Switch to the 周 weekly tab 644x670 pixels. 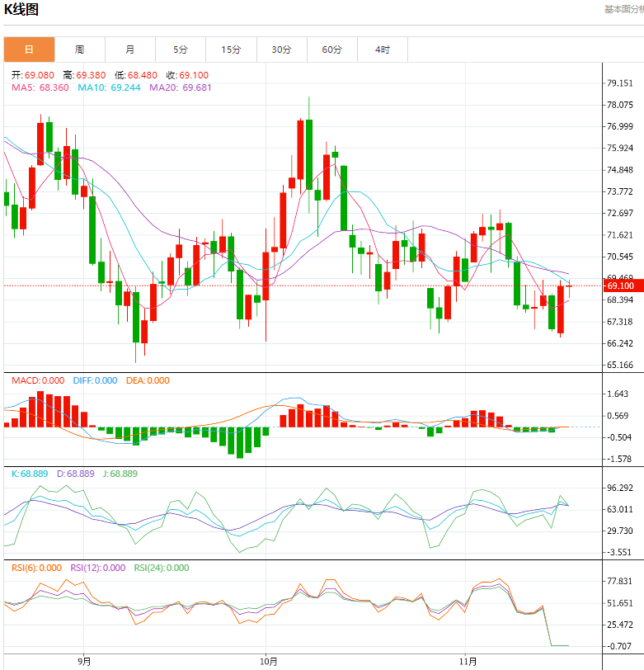point(79,50)
